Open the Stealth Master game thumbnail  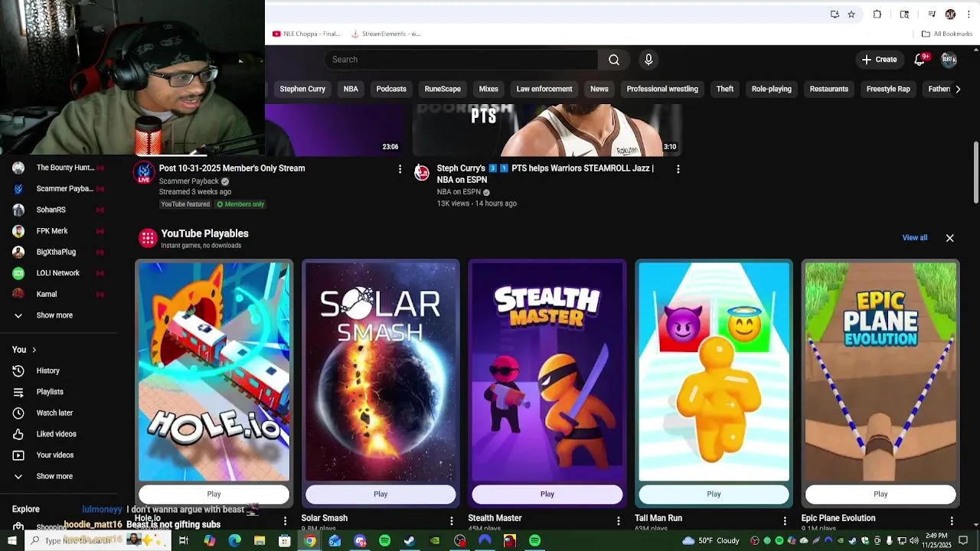point(547,372)
